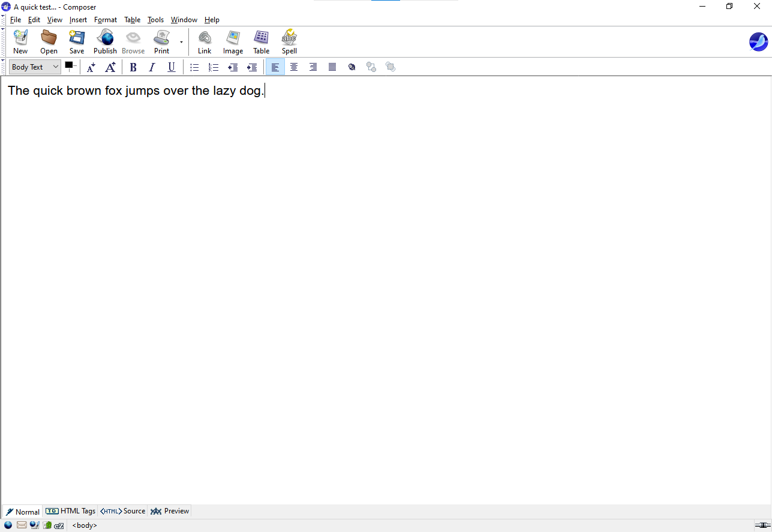The height and width of the screenshot is (532, 772).
Task: Apply a numbered list
Action: [x=214, y=67]
